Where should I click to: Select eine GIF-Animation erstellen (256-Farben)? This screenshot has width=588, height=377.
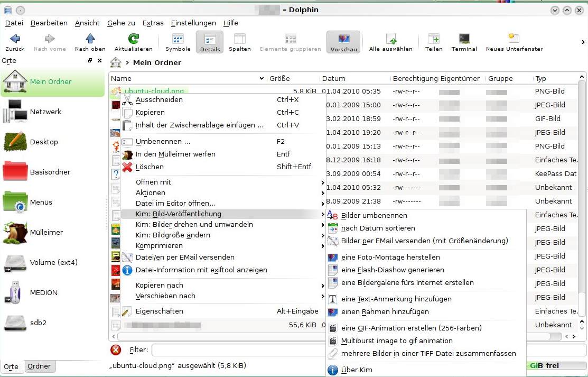click(x=426, y=328)
